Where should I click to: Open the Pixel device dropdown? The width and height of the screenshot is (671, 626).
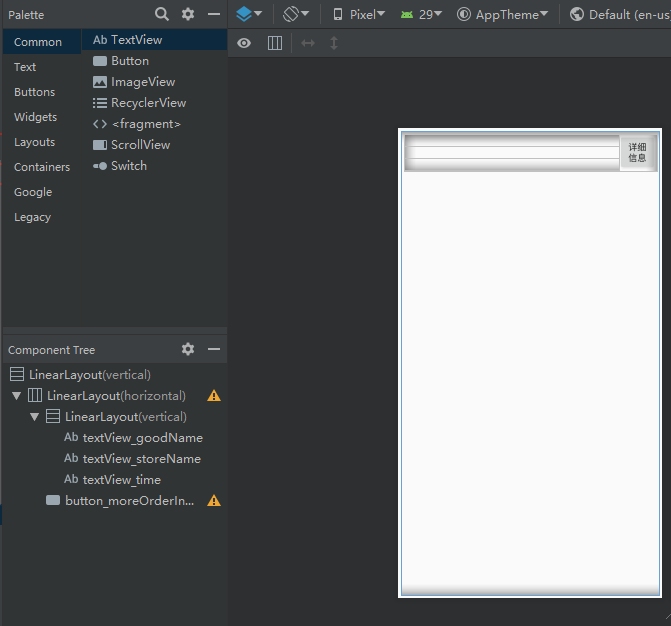tap(358, 15)
